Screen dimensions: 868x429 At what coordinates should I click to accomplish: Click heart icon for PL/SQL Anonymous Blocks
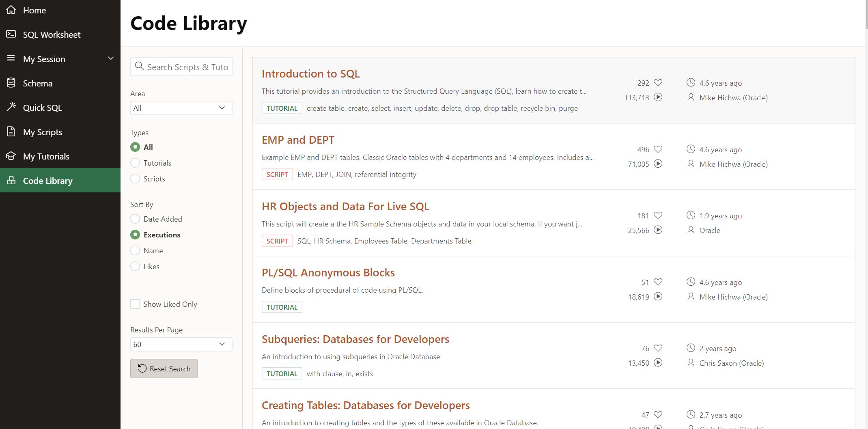(658, 282)
